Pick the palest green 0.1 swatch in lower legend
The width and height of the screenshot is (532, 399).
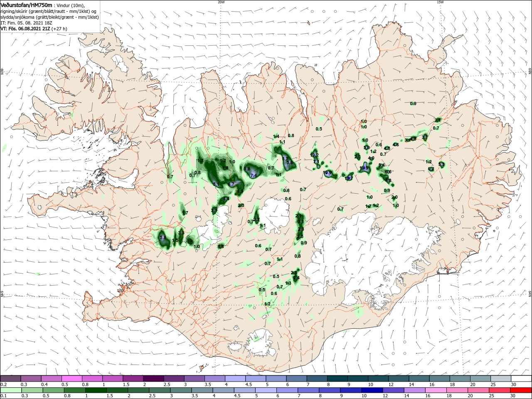click(10, 390)
